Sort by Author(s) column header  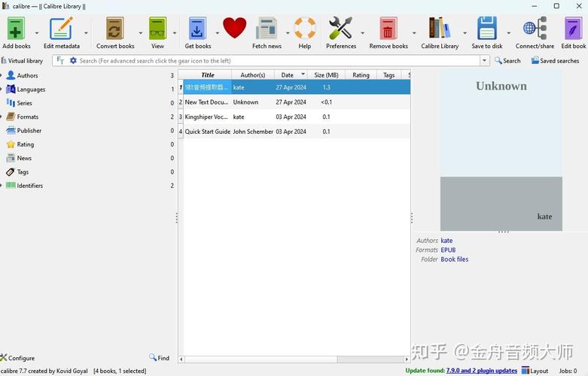(253, 75)
